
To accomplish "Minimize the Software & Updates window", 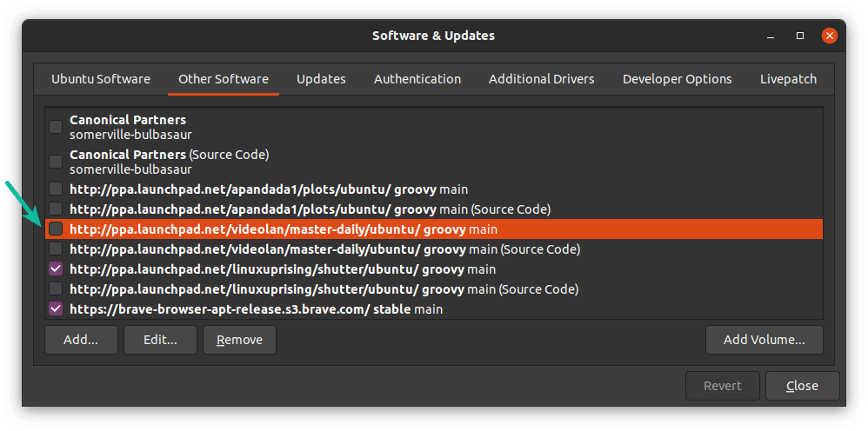I will (771, 36).
